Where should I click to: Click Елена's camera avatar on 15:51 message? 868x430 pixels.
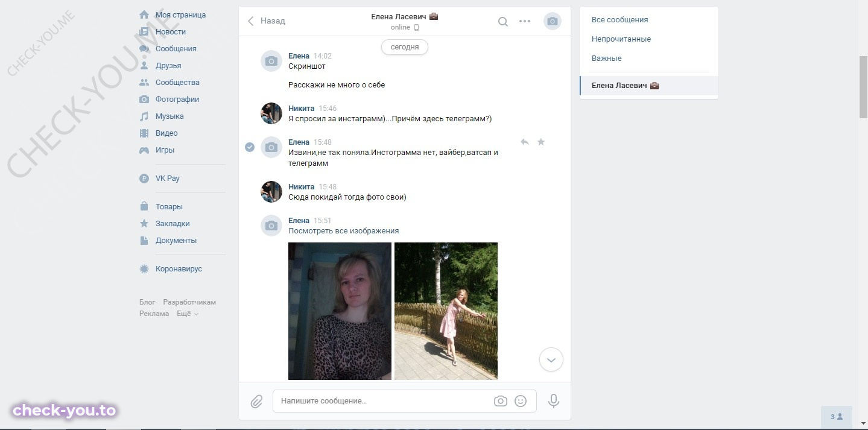point(271,226)
